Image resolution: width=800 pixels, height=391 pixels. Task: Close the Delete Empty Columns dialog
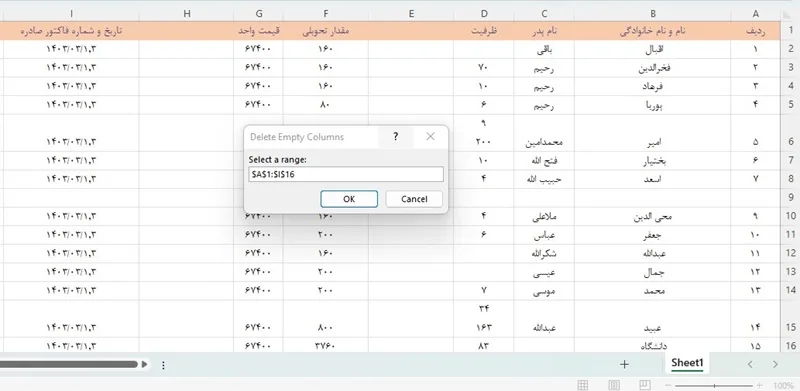point(430,136)
